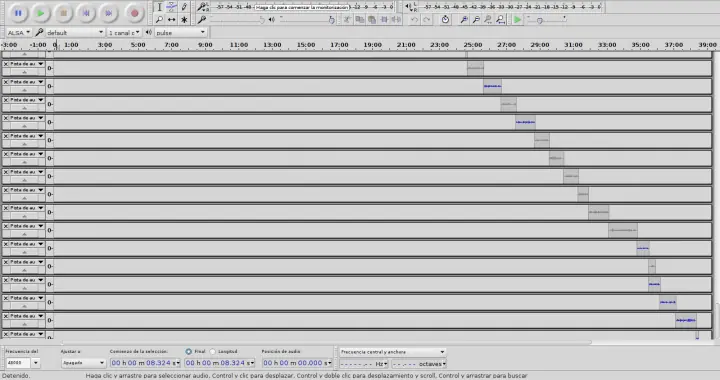
Task: Open the project rate 48000 dropdown
Action: pos(35,363)
